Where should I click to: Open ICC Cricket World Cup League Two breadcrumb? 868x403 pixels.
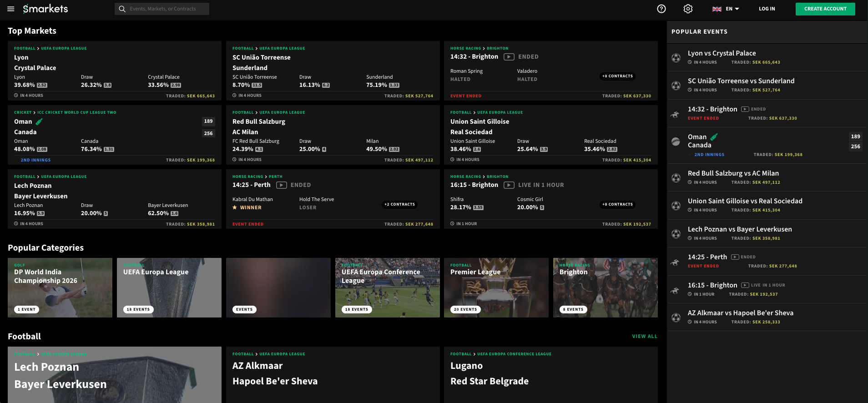[x=77, y=112]
